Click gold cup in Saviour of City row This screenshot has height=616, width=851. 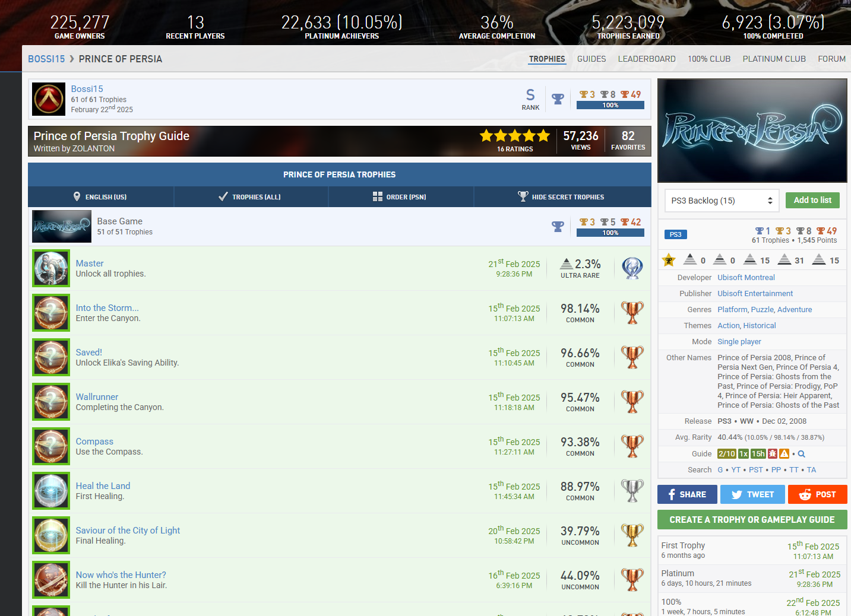tap(632, 535)
